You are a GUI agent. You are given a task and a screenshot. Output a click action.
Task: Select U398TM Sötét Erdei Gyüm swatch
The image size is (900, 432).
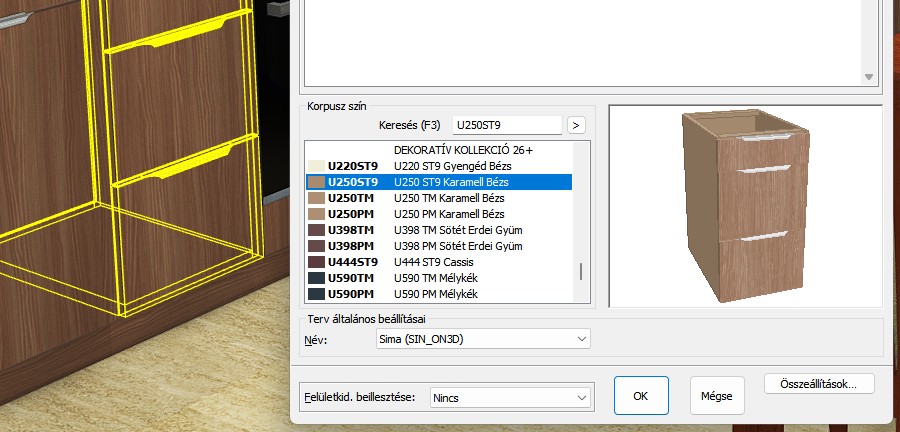317,230
